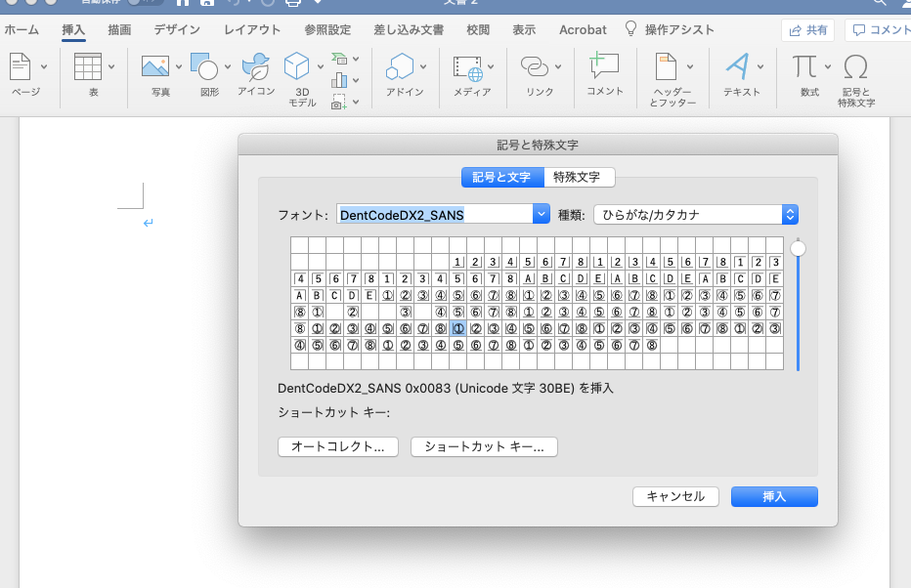Expand the Shapes dropdown arrow

click(228, 66)
